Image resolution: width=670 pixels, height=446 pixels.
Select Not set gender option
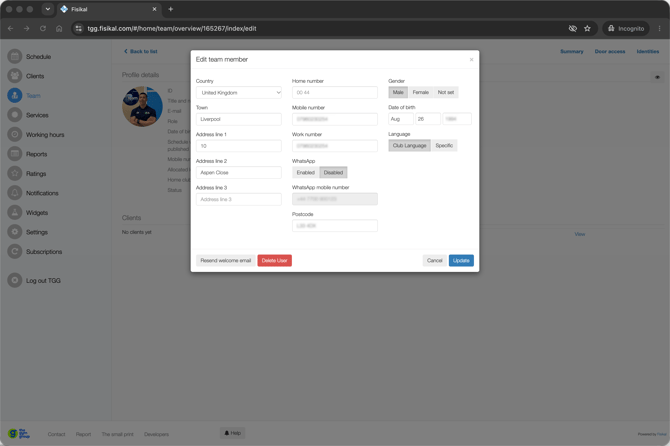tap(446, 92)
